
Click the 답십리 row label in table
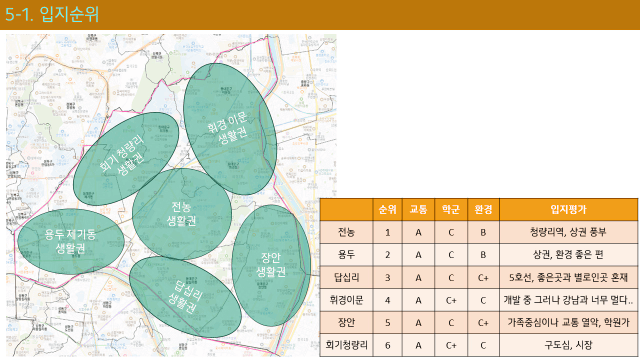(x=346, y=278)
